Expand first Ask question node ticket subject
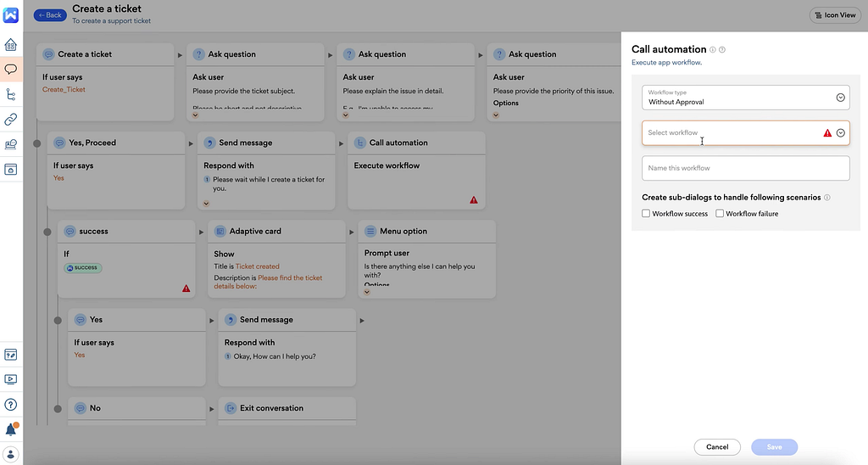 [196, 115]
